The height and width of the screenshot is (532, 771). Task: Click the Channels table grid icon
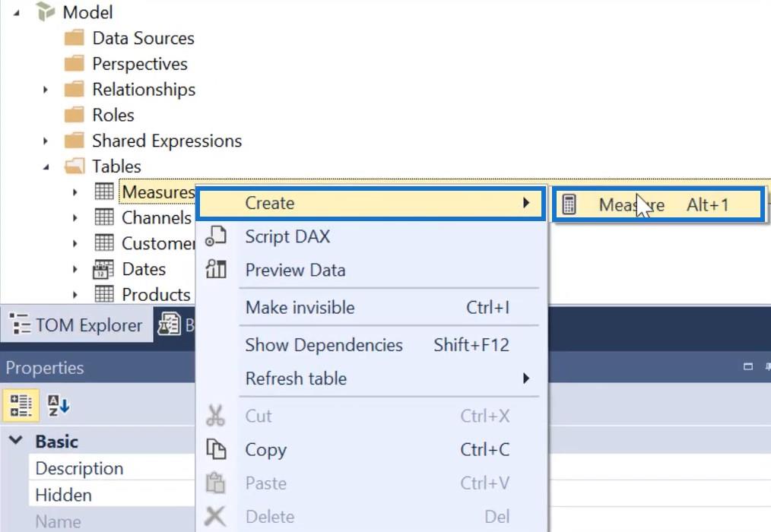(103, 217)
